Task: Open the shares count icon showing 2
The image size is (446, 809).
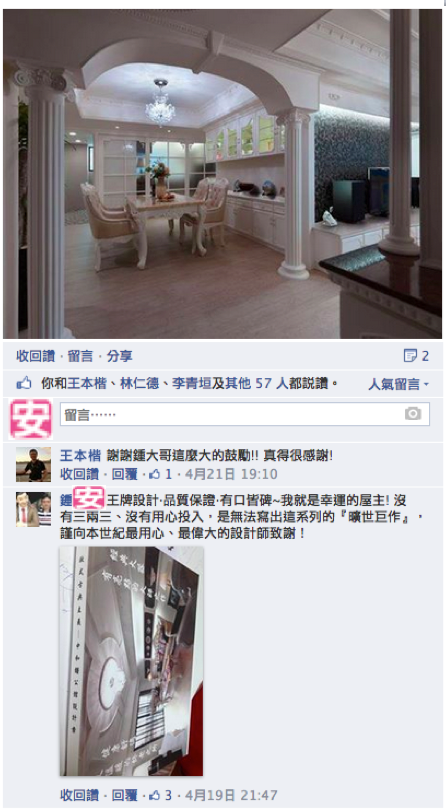Action: [416, 355]
